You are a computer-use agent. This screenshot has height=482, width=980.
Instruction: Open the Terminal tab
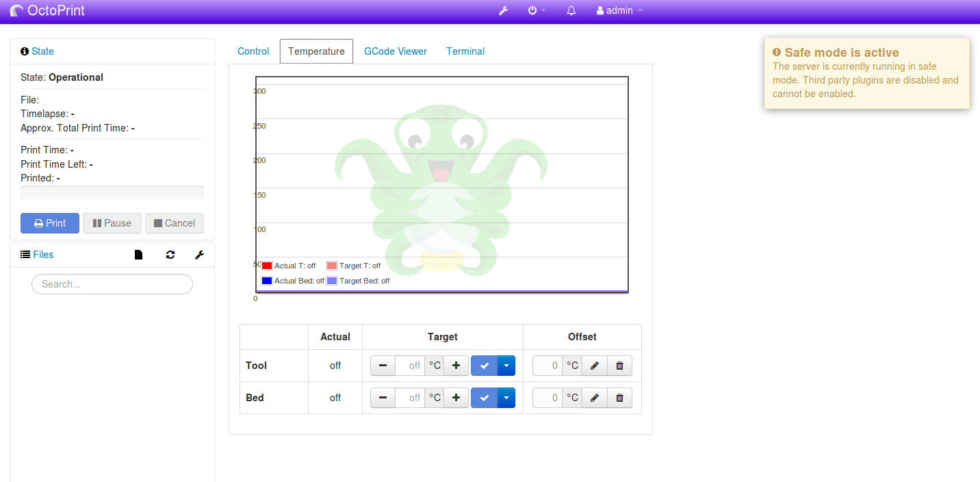click(465, 51)
